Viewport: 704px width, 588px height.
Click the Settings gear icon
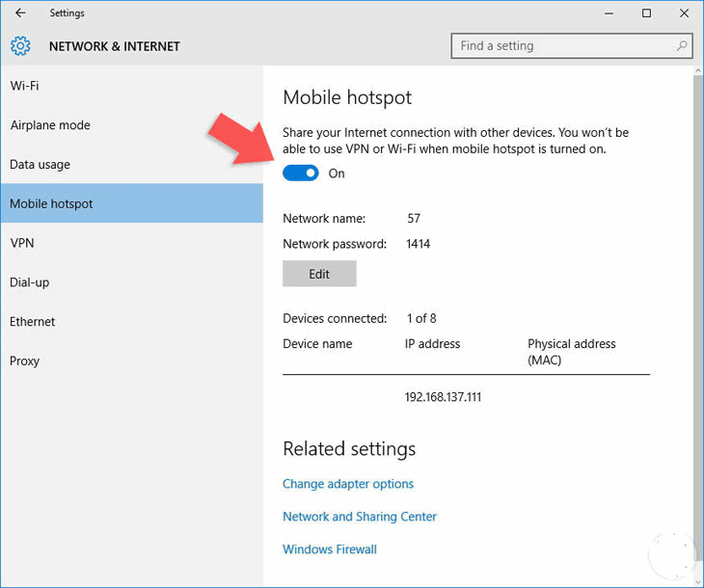click(20, 45)
